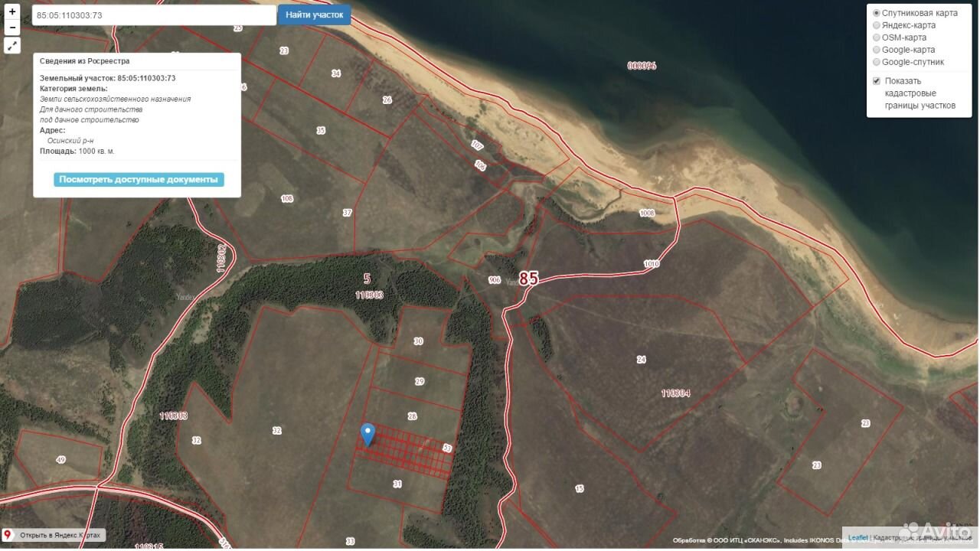This screenshot has width=980, height=551.
Task: Click Найти участок button
Action: [314, 15]
